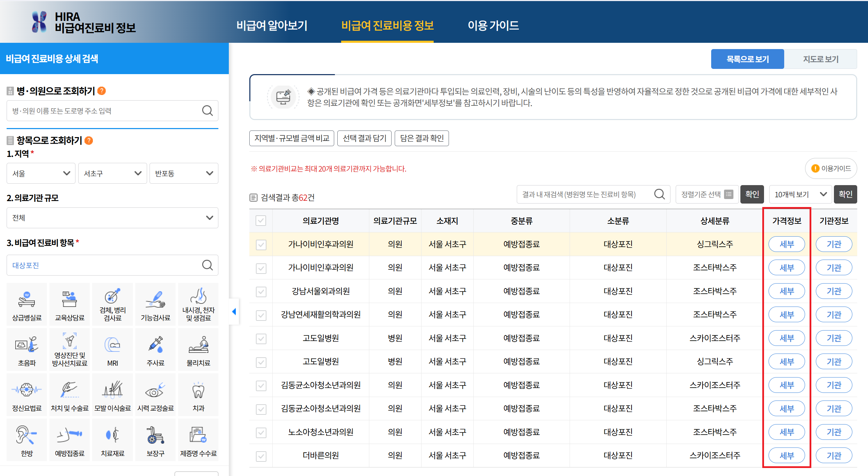This screenshot has width=868, height=476.
Task: Check the 고도일병원 스카이조스터주 row checkbox
Action: pyautogui.click(x=261, y=338)
